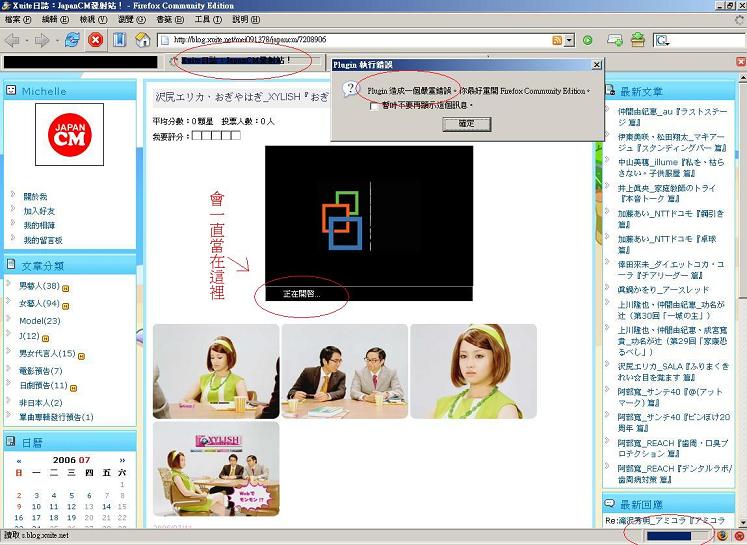The width and height of the screenshot is (747, 545).
Task: Go to Home page icon
Action: pos(142,40)
